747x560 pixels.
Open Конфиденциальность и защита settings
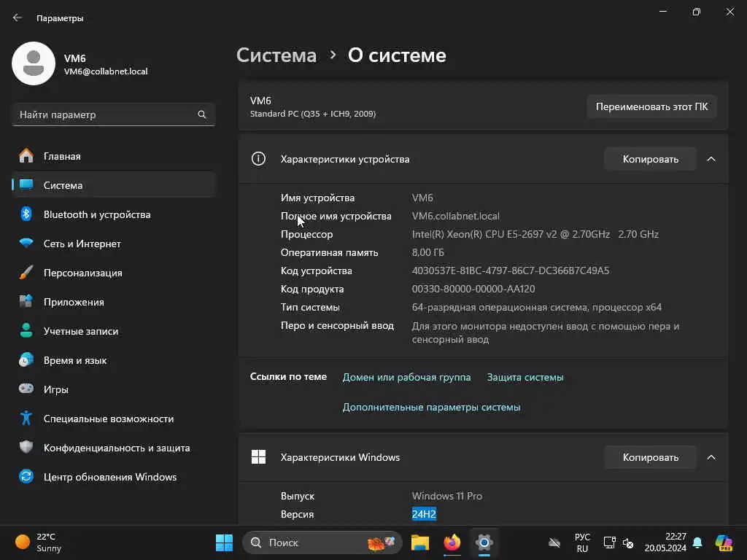[x=113, y=448]
